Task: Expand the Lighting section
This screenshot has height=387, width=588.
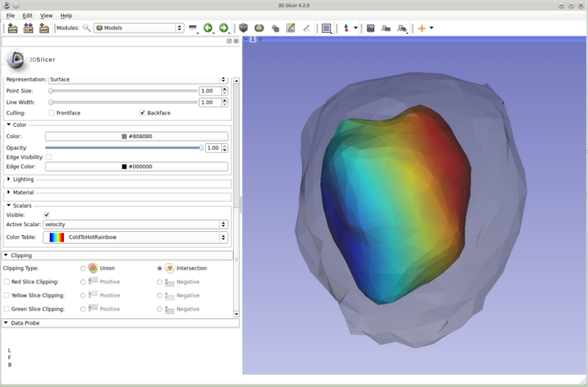Action: pos(9,179)
